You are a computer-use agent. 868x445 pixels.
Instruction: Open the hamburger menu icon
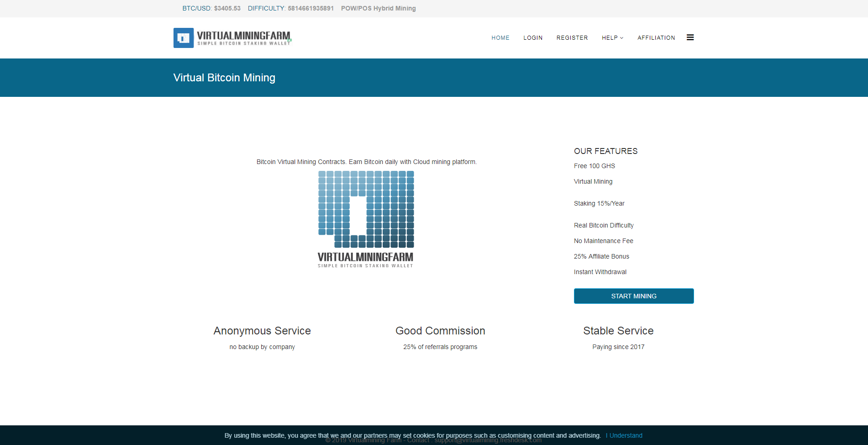tap(690, 37)
